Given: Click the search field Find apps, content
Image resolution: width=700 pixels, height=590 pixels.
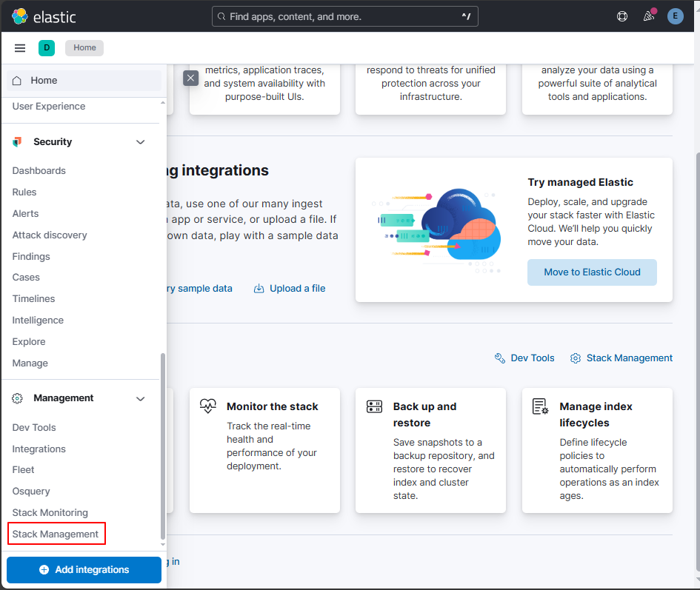Looking at the screenshot, I should click(344, 16).
